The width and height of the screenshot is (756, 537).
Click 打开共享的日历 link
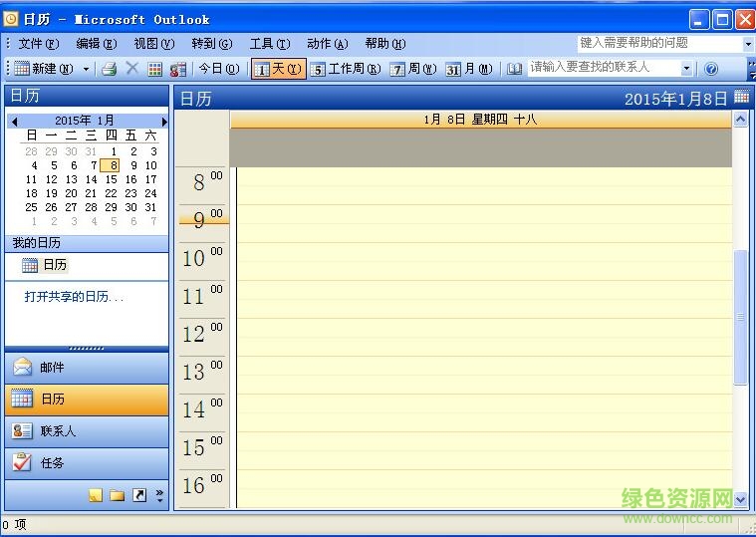pyautogui.click(x=74, y=297)
